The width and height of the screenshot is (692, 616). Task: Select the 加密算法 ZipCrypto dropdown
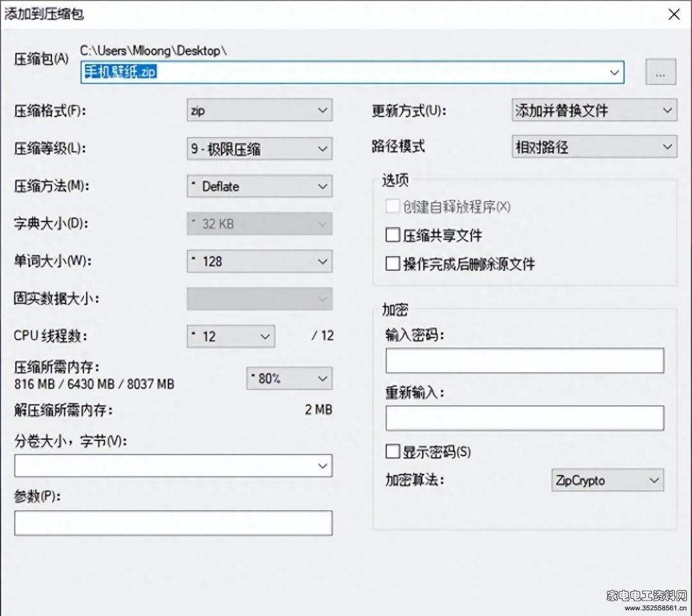pyautogui.click(x=607, y=480)
